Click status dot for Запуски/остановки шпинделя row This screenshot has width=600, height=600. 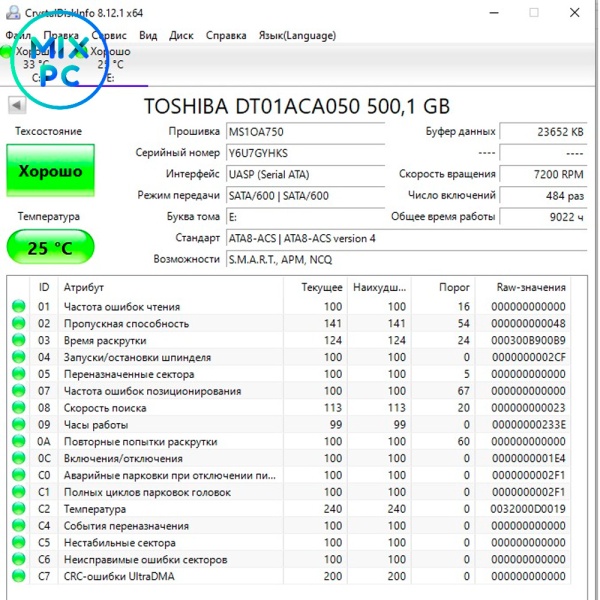pos(18,357)
